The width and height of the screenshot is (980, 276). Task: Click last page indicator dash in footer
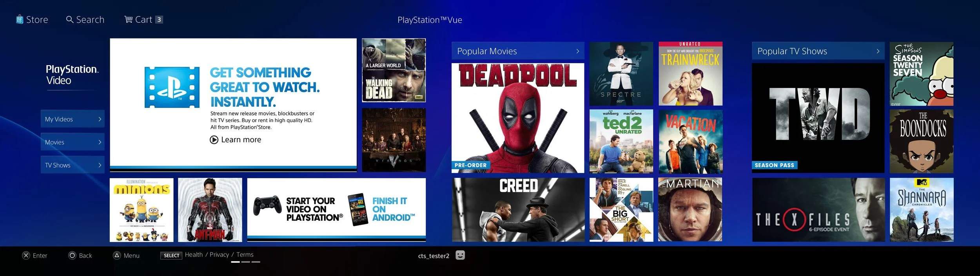(256, 262)
